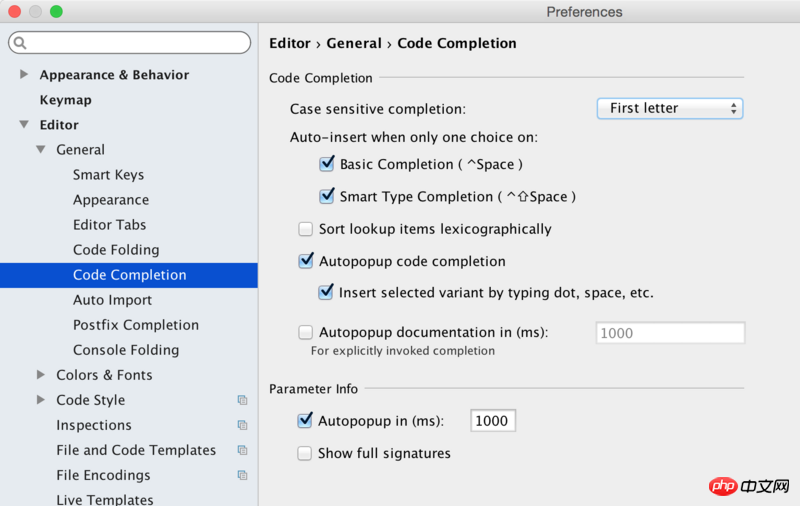800x506 pixels.
Task: Collapse the Editor tree node
Action: point(24,125)
